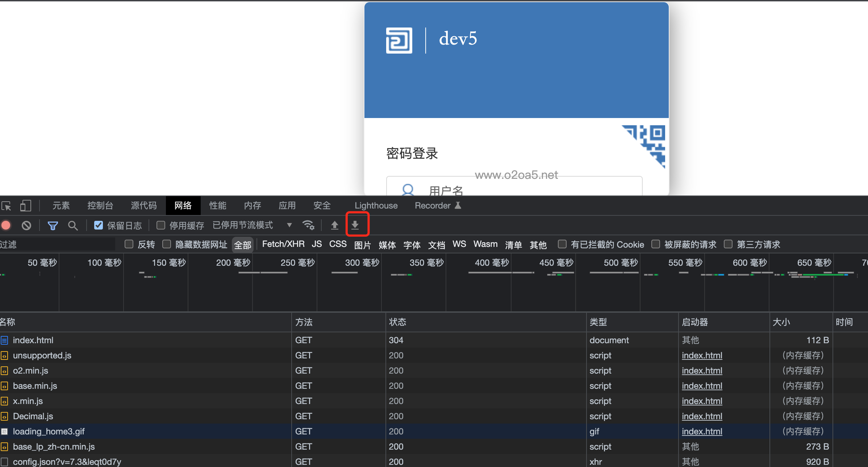Stop recording the network log

pyautogui.click(x=6, y=225)
